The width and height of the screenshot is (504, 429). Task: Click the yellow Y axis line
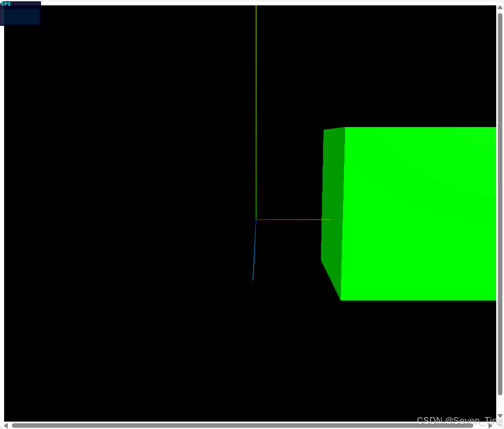256,112
